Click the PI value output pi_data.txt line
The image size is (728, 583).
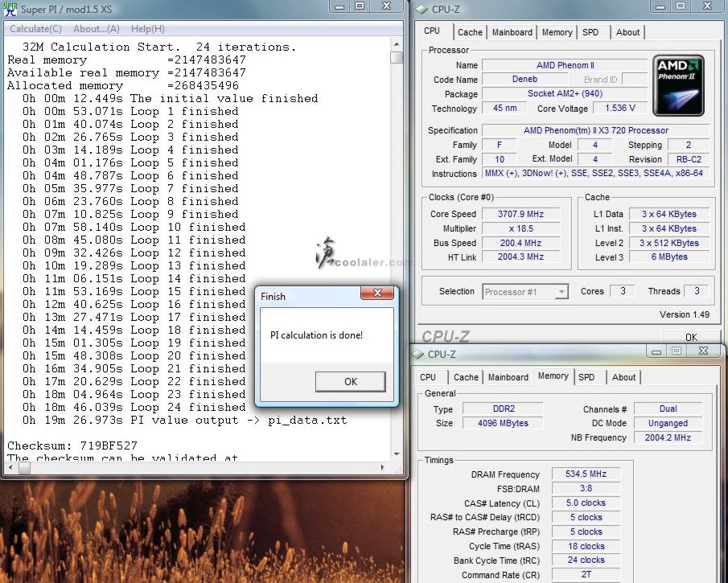pos(184,420)
